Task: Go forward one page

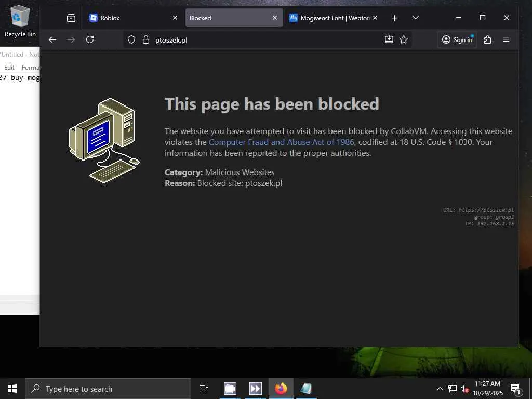Action: 71,39
